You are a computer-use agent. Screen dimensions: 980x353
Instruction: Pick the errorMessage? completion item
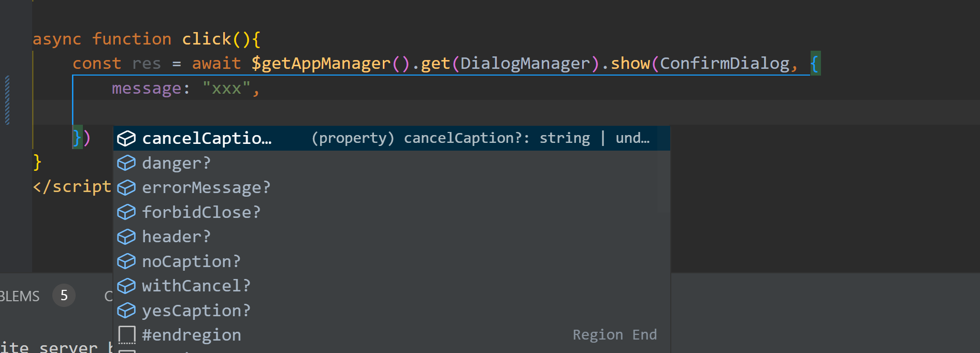click(392, 187)
